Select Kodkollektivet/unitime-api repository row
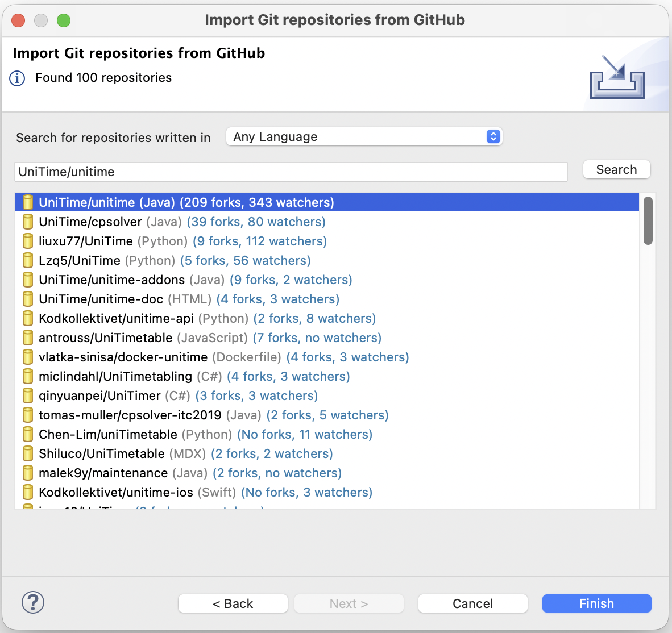Screen dimensions: 672x633 (x=326, y=318)
